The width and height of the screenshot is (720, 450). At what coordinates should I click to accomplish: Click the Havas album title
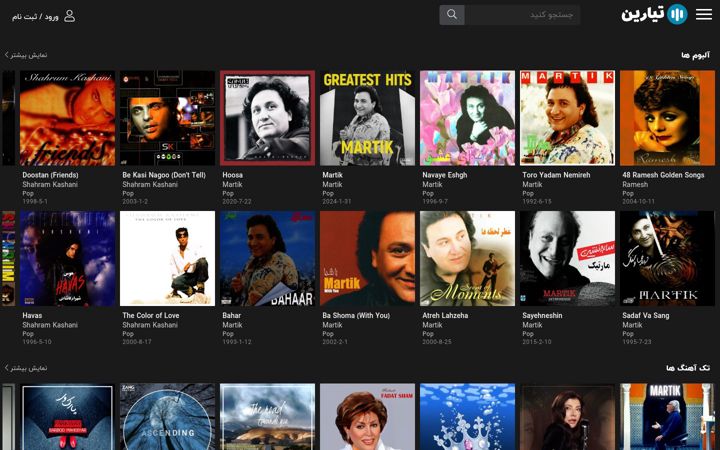[32, 315]
